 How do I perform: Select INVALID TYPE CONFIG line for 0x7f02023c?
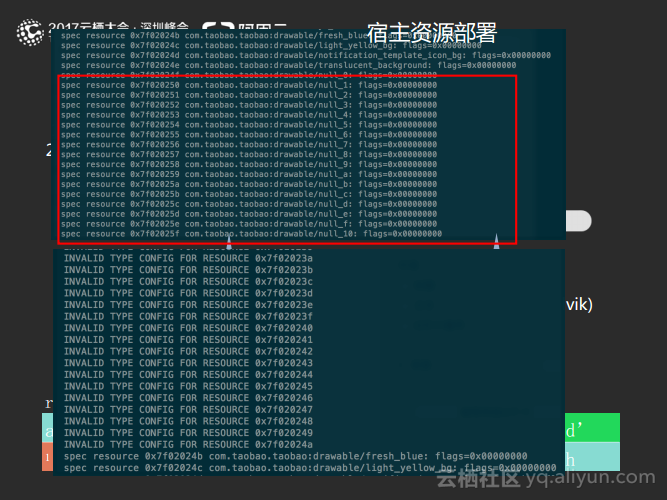[x=188, y=282]
